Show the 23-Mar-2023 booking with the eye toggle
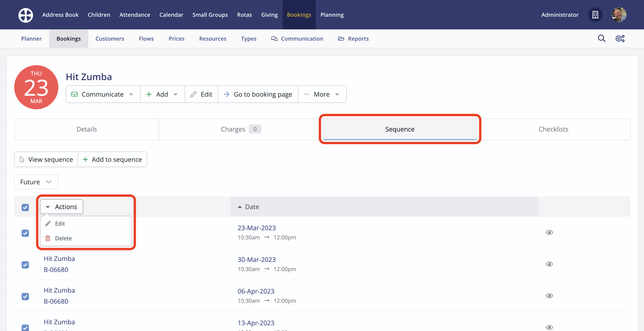This screenshot has width=644, height=331. click(x=550, y=232)
